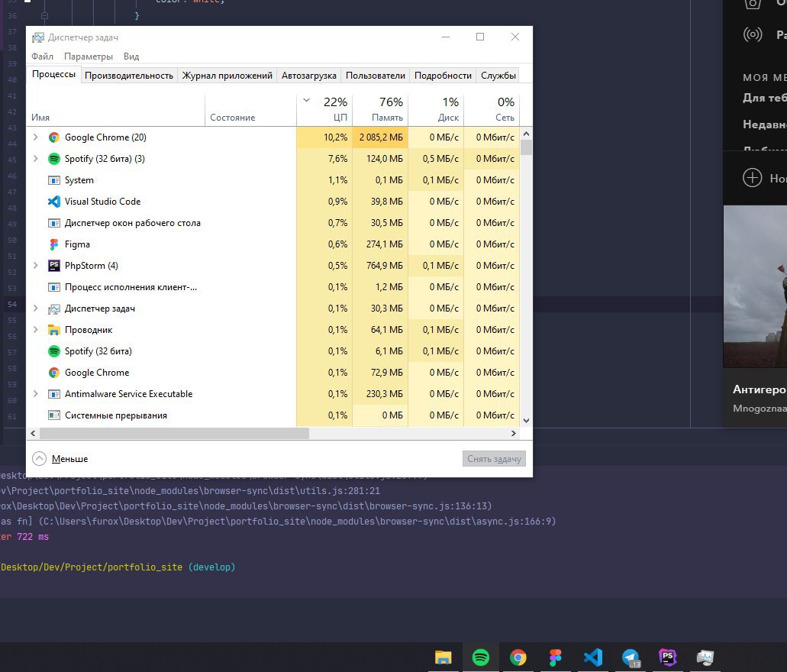The image size is (787, 672).
Task: Click the vertical scrollbar up arrow
Action: coord(526,134)
